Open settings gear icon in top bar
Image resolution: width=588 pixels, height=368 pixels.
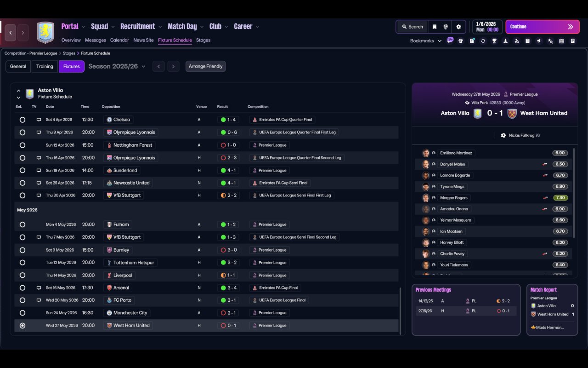tap(458, 27)
